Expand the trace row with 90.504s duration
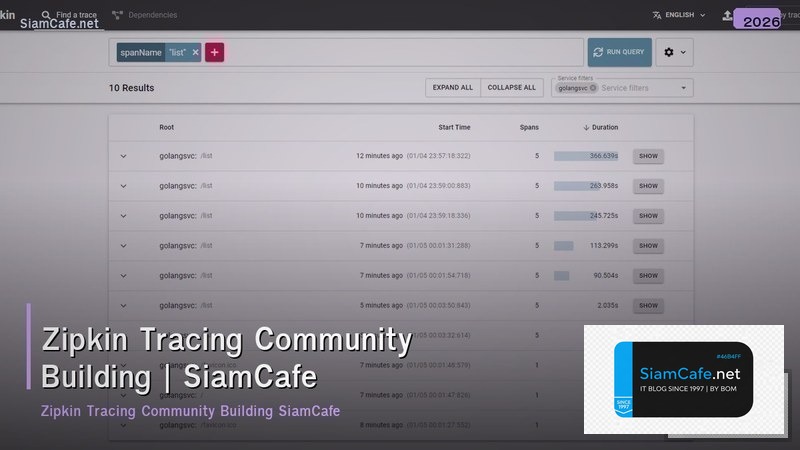This screenshot has width=800, height=450. click(123, 276)
